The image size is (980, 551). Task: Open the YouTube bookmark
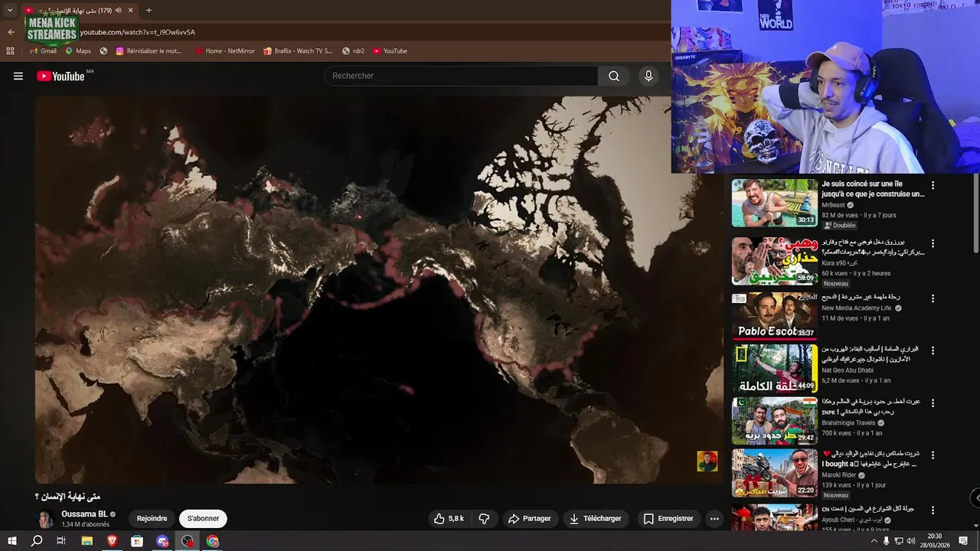(x=390, y=51)
